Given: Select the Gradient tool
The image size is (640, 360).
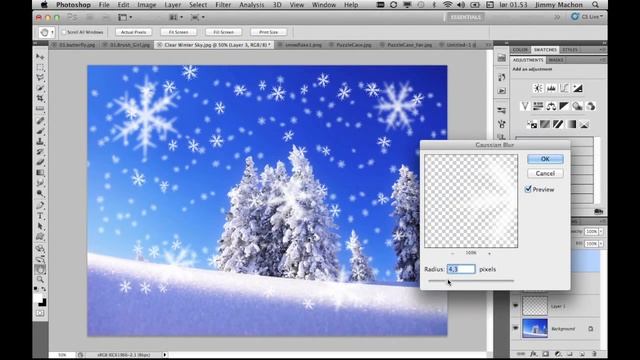Looking at the screenshot, I should coord(40,173).
